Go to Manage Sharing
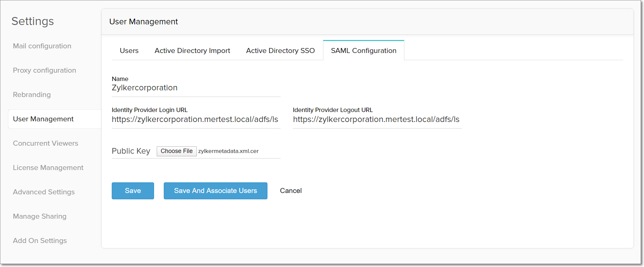The width and height of the screenshot is (644, 267). coord(40,216)
